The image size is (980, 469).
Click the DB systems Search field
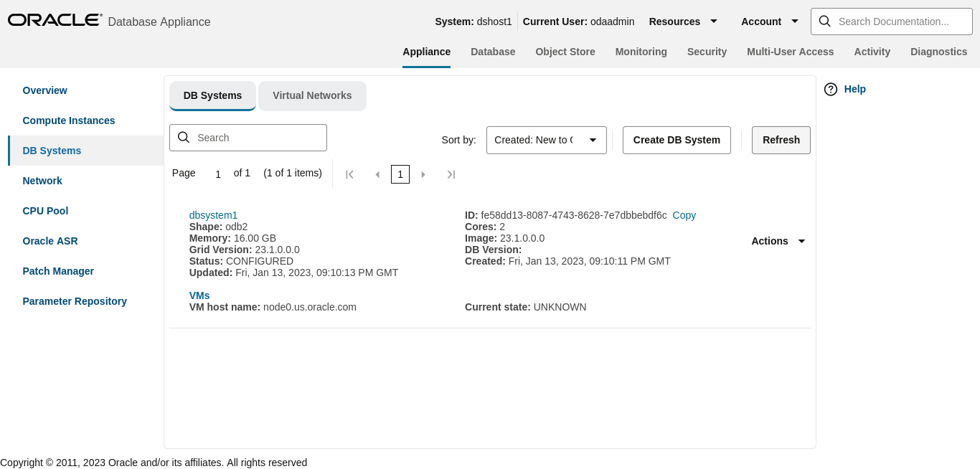[x=248, y=138]
